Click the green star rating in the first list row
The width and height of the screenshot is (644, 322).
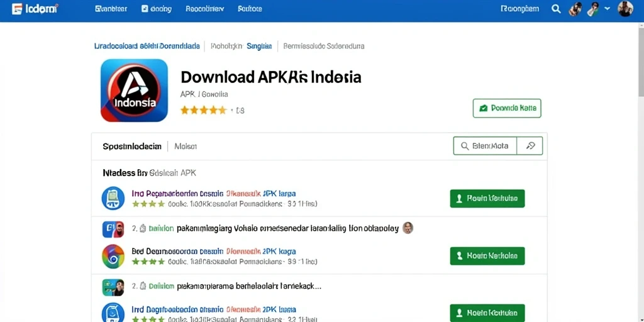tap(148, 204)
